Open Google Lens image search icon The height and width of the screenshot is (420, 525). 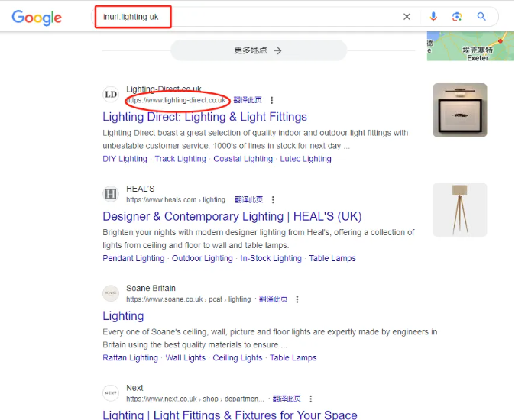[x=457, y=16]
